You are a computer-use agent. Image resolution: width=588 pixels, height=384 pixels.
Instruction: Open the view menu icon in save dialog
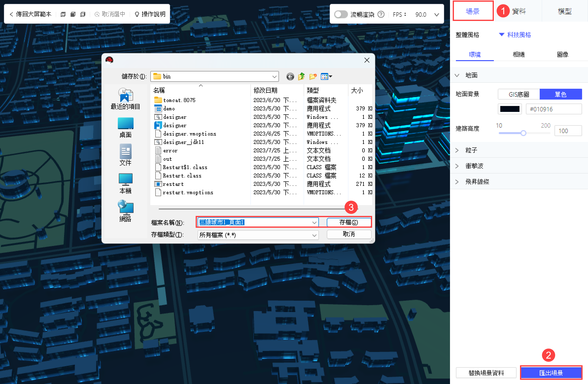326,77
